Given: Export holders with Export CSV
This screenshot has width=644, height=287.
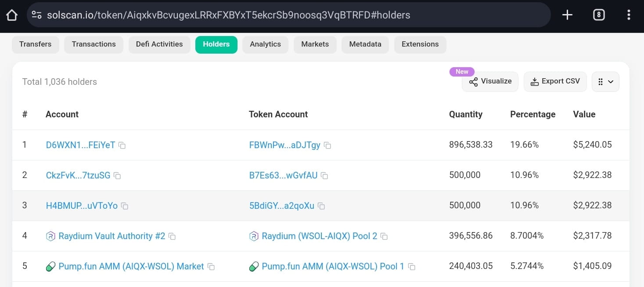Looking at the screenshot, I should pyautogui.click(x=555, y=82).
